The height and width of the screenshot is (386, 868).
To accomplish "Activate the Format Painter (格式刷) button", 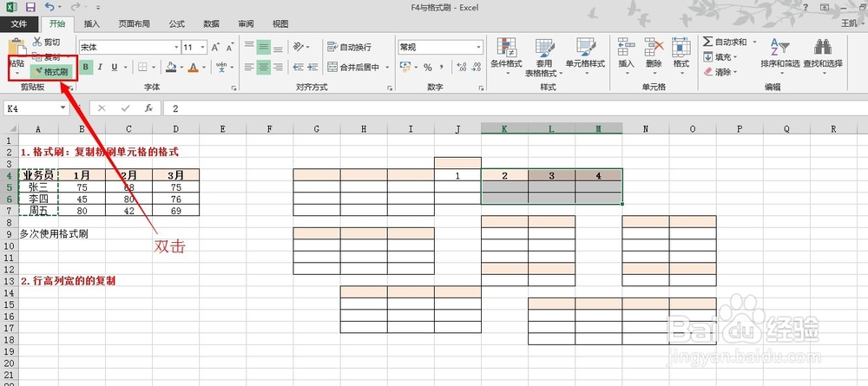I will 49,71.
